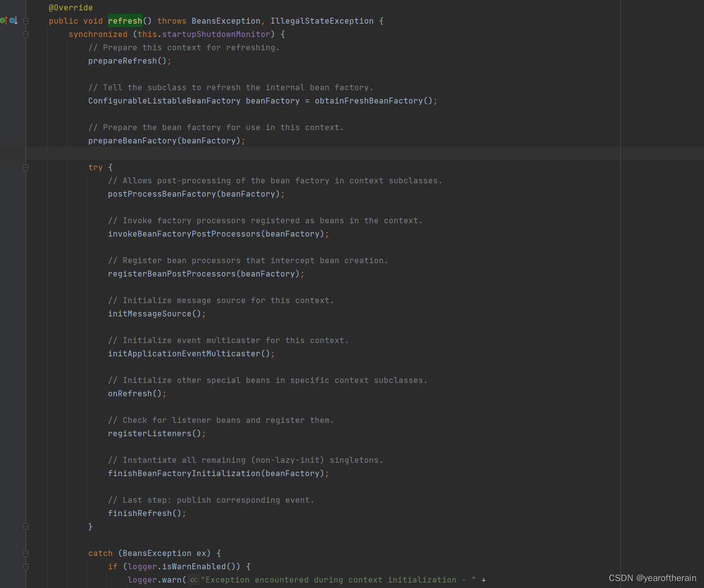
Task: Click the comment "Tell the subclass to refresh…"
Action: (x=231, y=88)
